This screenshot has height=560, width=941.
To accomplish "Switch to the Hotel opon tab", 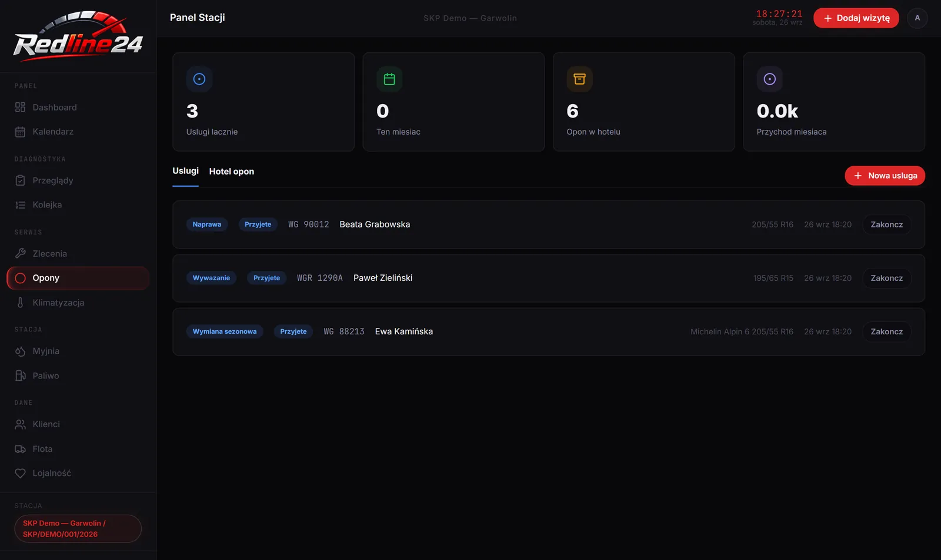I will coord(232,172).
